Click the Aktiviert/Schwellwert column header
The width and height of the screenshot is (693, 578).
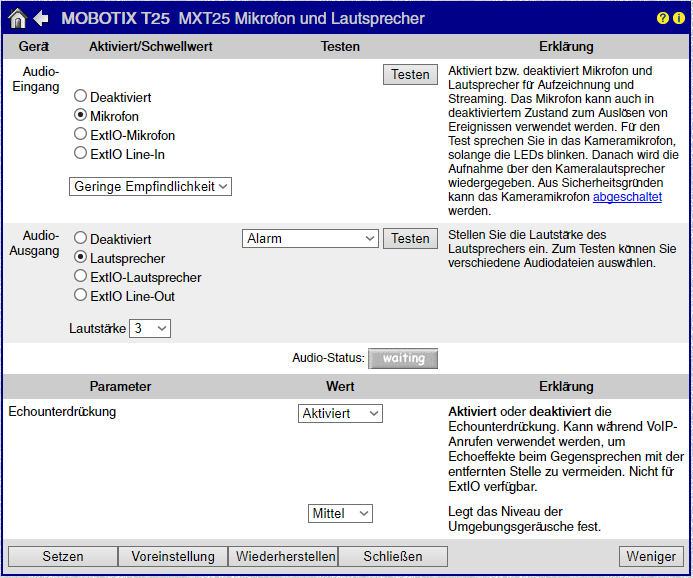click(x=151, y=46)
